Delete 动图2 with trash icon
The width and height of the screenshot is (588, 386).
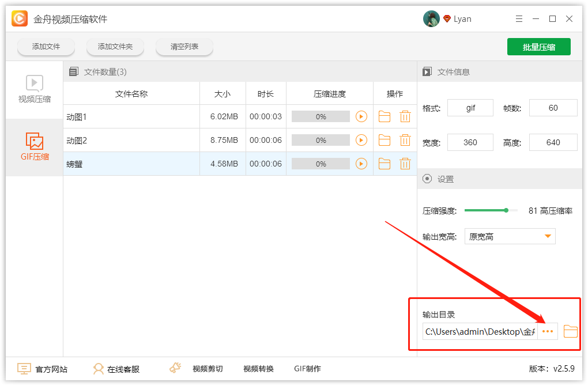point(405,141)
